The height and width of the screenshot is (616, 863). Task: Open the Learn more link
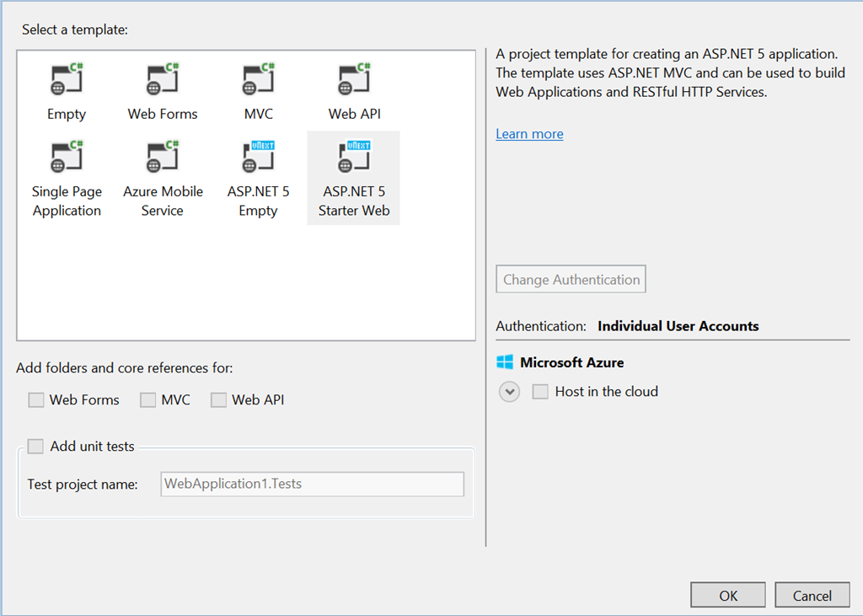pyautogui.click(x=529, y=134)
